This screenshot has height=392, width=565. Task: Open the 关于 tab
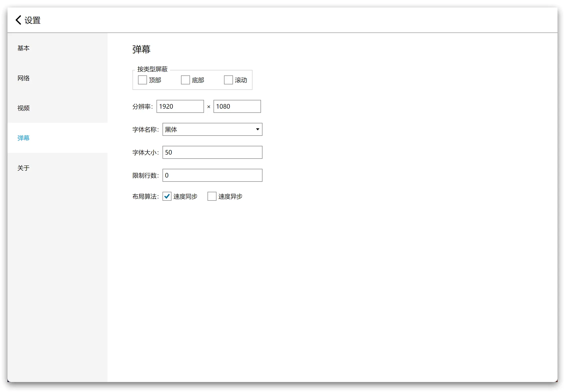coord(57,168)
